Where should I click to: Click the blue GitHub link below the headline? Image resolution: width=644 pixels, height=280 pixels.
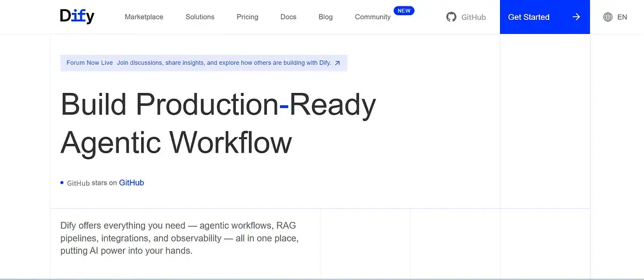[x=131, y=183]
